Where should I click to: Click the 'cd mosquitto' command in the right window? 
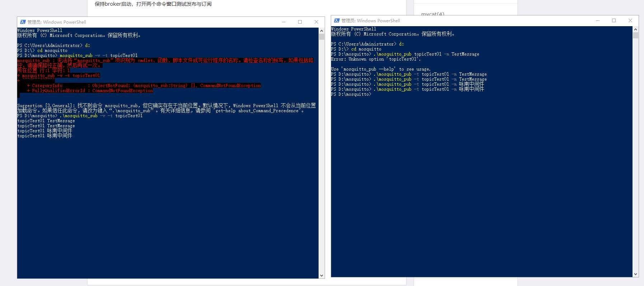366,49
